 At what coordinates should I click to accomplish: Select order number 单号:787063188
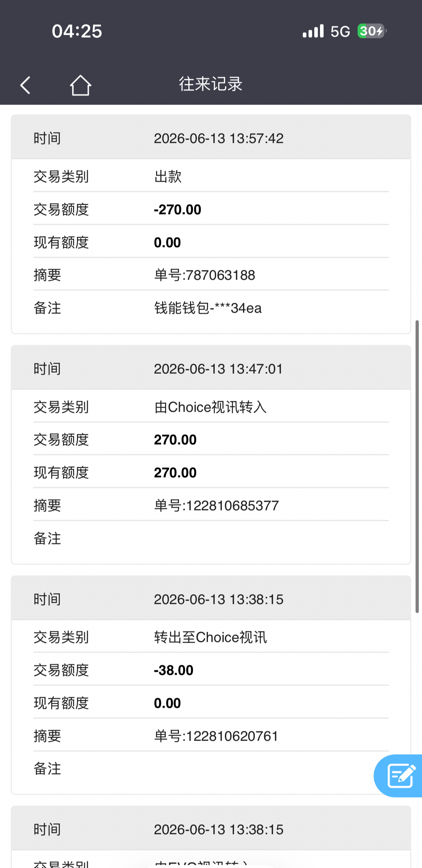click(x=205, y=275)
